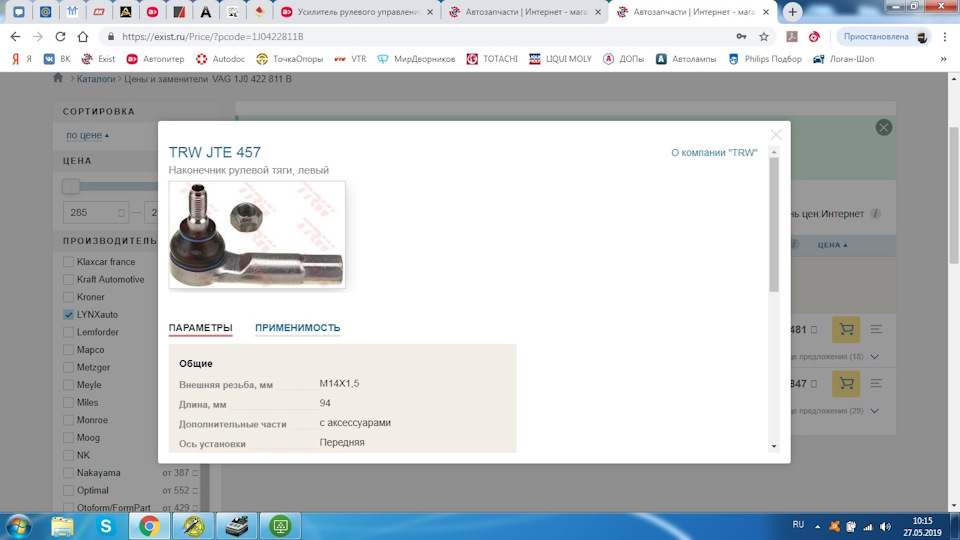960x540 pixels.
Task: Open the Автопитер bookmark
Action: pyautogui.click(x=155, y=59)
